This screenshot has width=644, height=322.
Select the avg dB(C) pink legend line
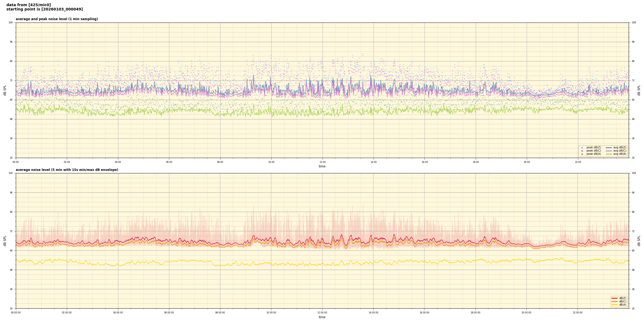609,151
